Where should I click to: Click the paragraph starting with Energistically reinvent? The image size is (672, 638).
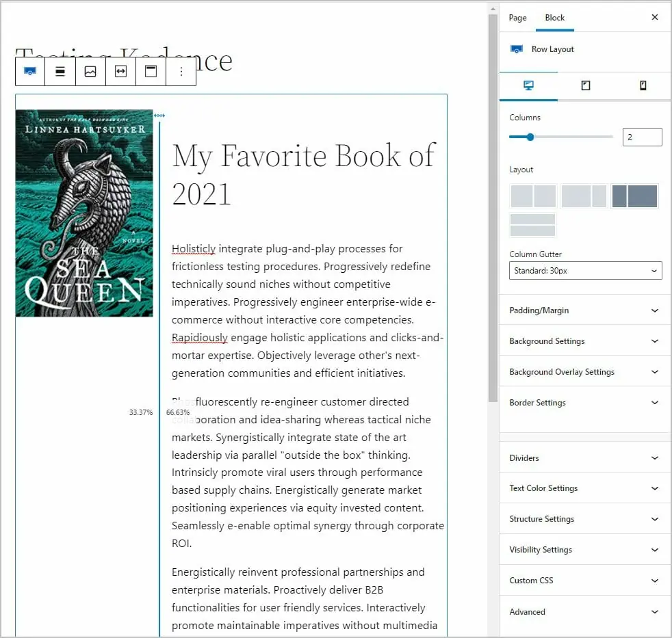[305, 598]
